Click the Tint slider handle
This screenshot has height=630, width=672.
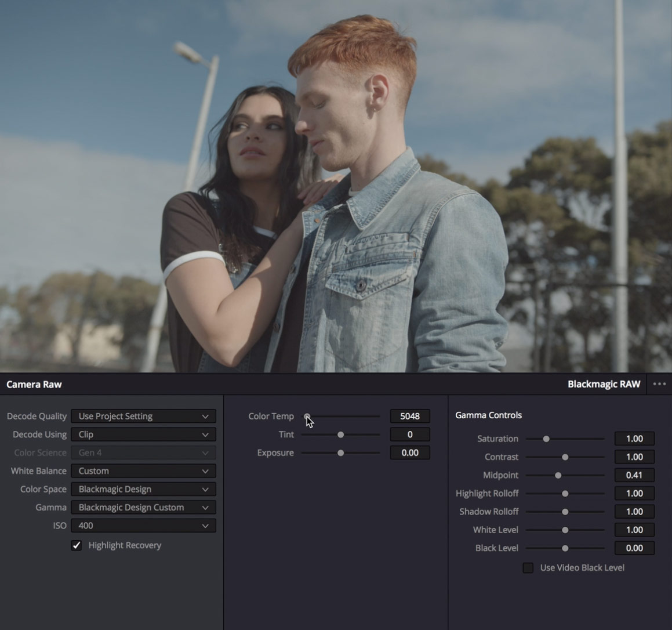[x=341, y=435]
